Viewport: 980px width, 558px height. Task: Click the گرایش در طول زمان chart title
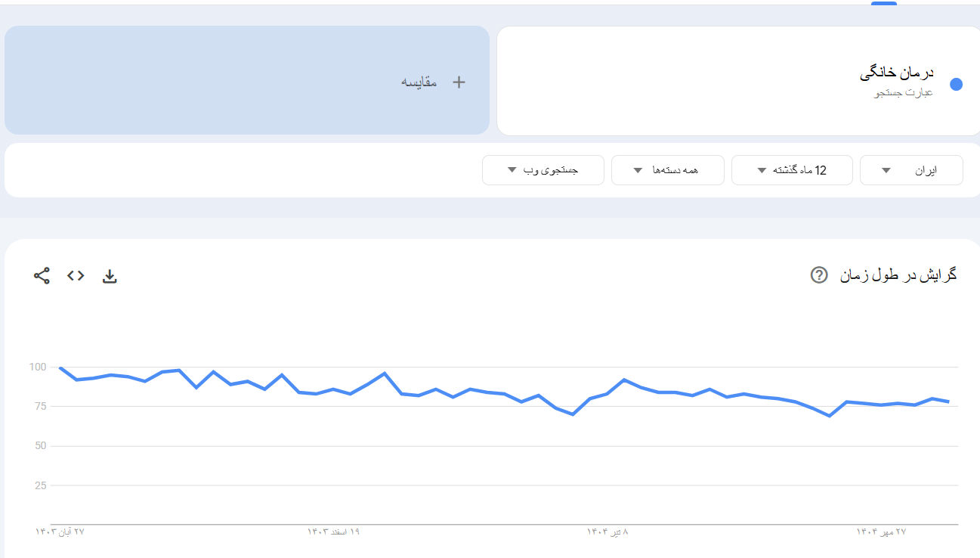tap(898, 275)
